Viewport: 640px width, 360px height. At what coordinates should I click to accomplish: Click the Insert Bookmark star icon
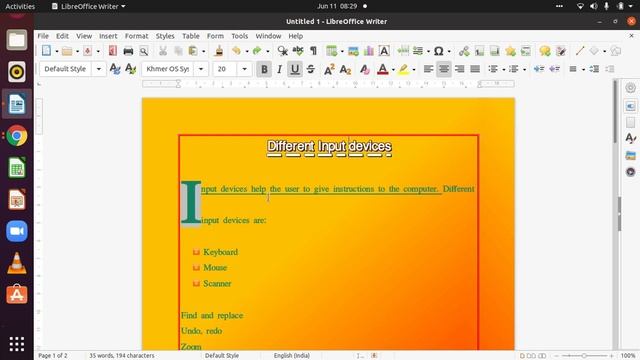[510, 51]
